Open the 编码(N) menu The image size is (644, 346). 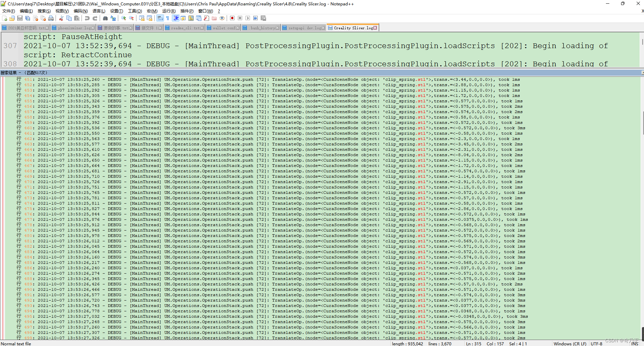click(x=80, y=11)
